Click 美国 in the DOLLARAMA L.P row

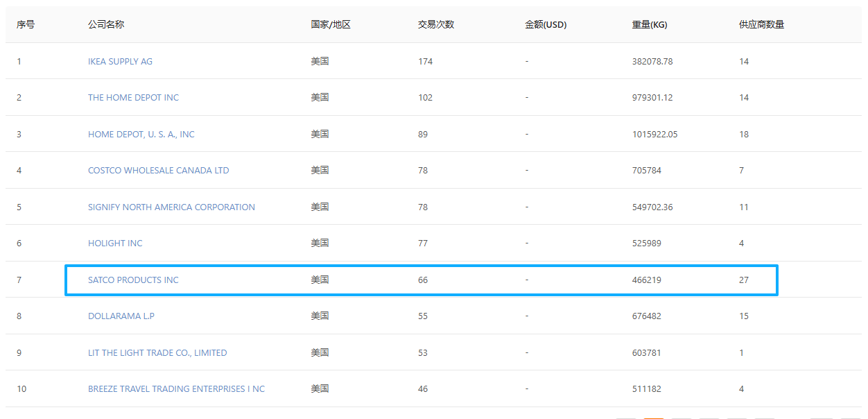(320, 316)
